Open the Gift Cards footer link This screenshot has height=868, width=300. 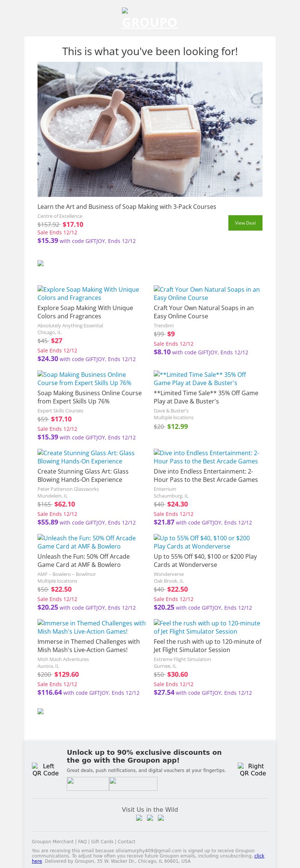[102, 842]
